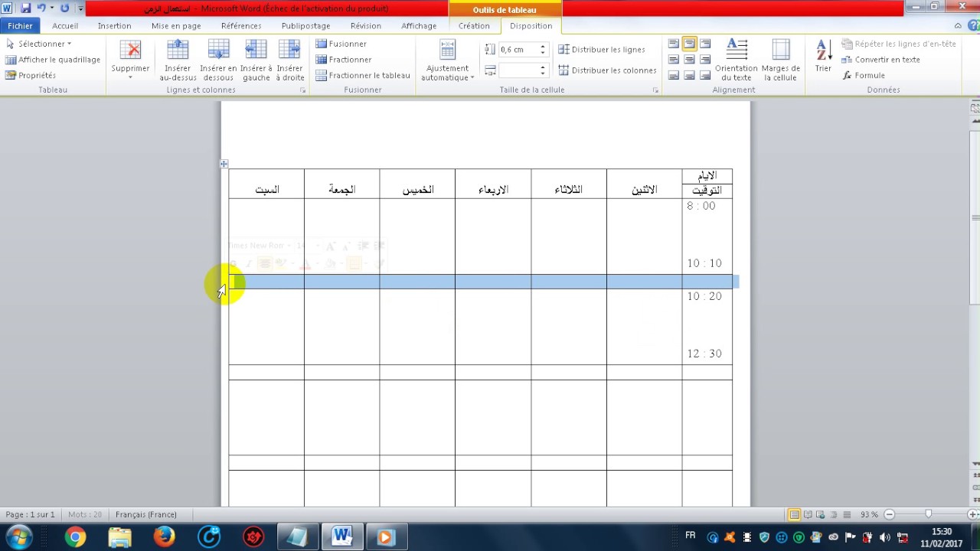Click zoom out minus button
Viewport: 980px width, 551px height.
coord(889,514)
